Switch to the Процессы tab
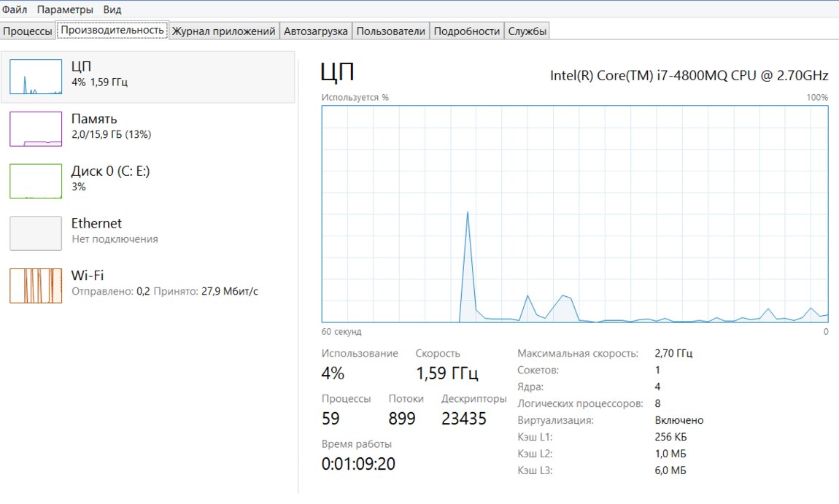The image size is (839, 504). click(28, 31)
